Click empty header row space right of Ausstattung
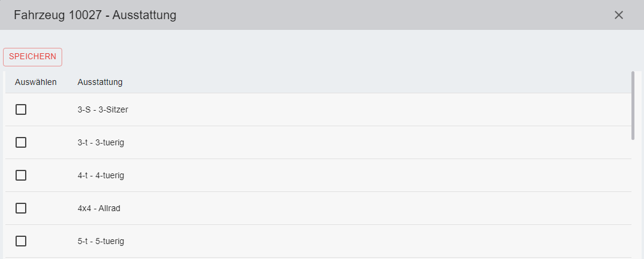The width and height of the screenshot is (644, 259). pyautogui.click(x=359, y=82)
